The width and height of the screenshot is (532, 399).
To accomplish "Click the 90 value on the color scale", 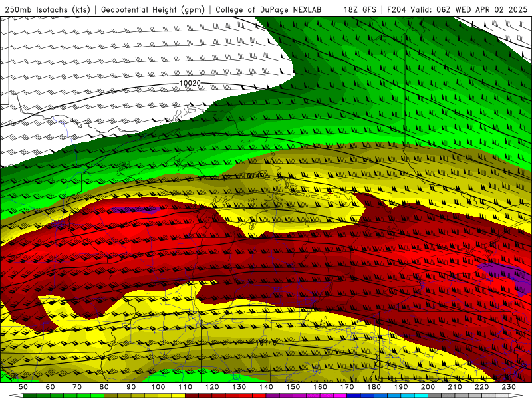I will [131, 387].
